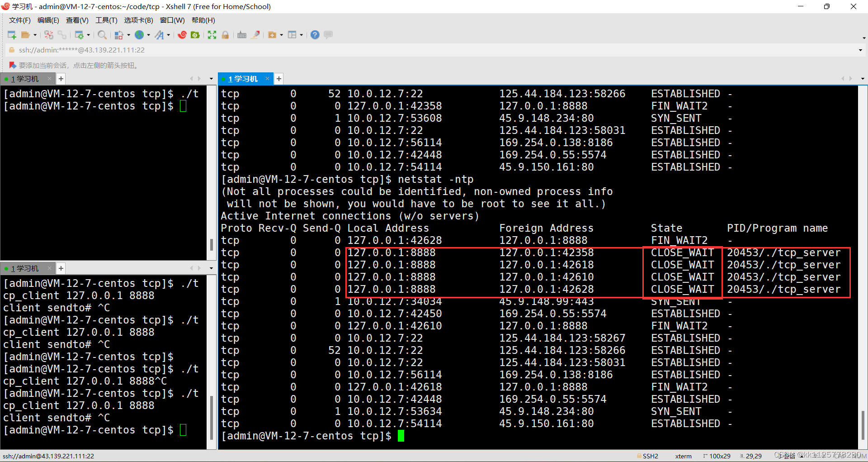The height and width of the screenshot is (462, 868).
Task: Close the active blue 学习机 tab
Action: [267, 79]
